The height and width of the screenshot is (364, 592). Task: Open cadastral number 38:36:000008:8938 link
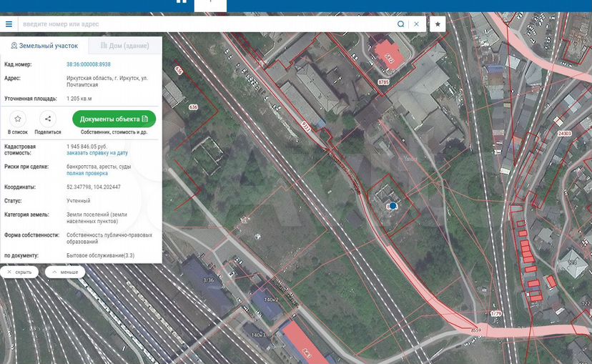click(89, 64)
